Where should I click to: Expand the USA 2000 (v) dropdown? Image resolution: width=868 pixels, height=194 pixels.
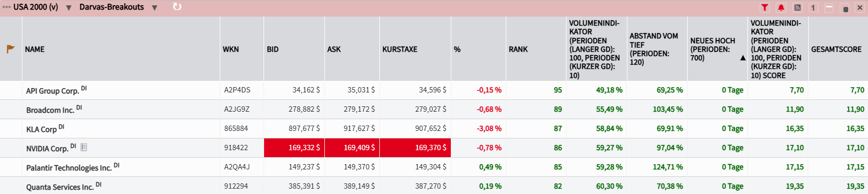coord(69,8)
